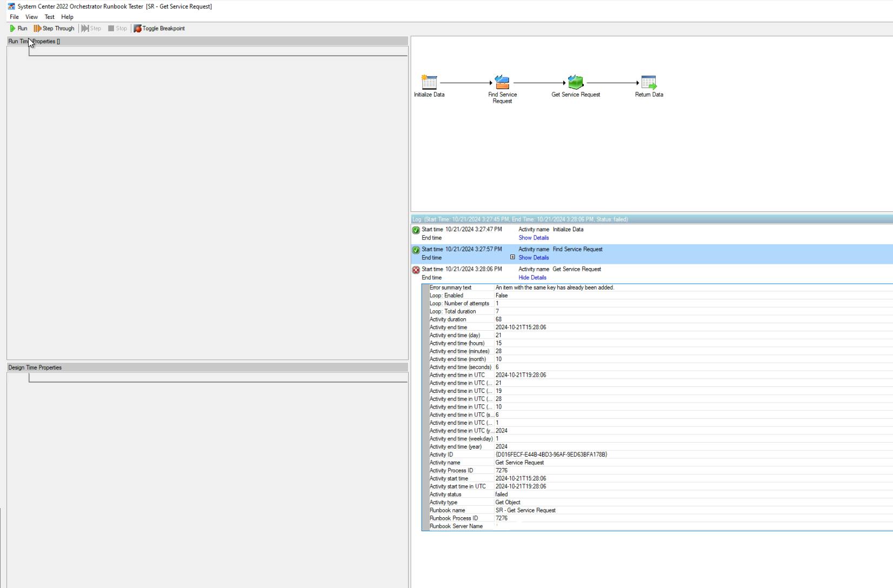This screenshot has width=893, height=588.
Task: Select the Activity ID GUID value
Action: [x=551, y=455]
